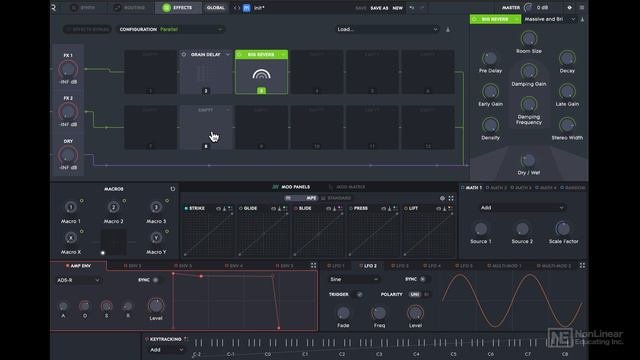The width and height of the screenshot is (640, 360).
Task: Click the New preset button
Action: pyautogui.click(x=398, y=8)
